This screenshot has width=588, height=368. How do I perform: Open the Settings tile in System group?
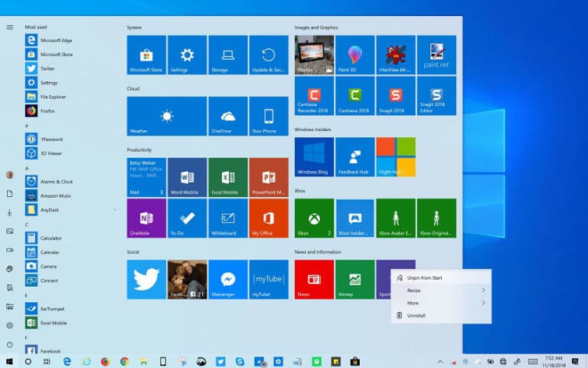coord(187,55)
